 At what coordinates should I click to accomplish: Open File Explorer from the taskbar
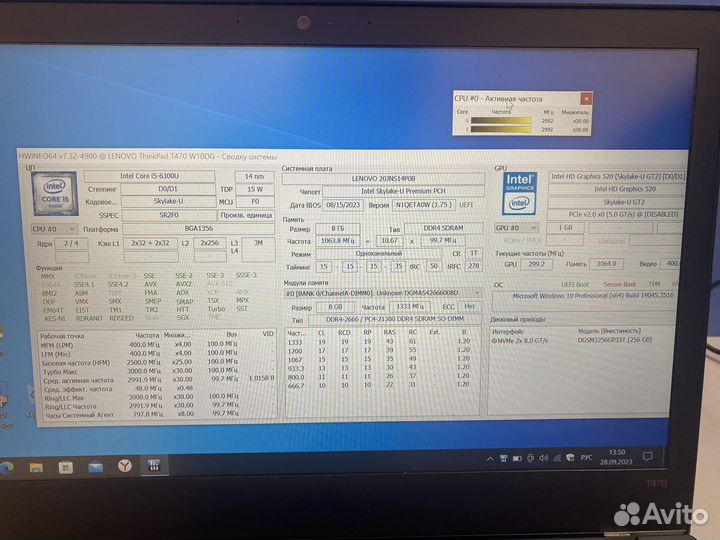click(36, 467)
